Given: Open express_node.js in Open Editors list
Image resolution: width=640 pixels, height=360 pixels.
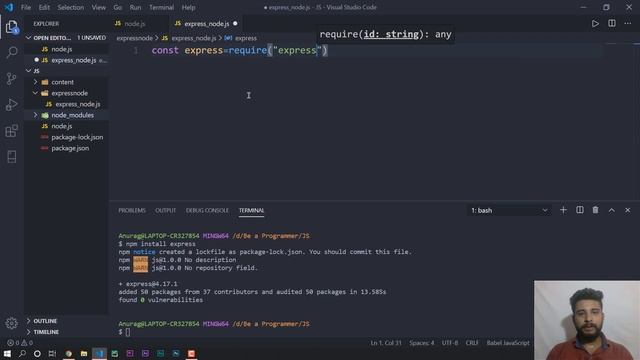Looking at the screenshot, I should [x=66, y=60].
